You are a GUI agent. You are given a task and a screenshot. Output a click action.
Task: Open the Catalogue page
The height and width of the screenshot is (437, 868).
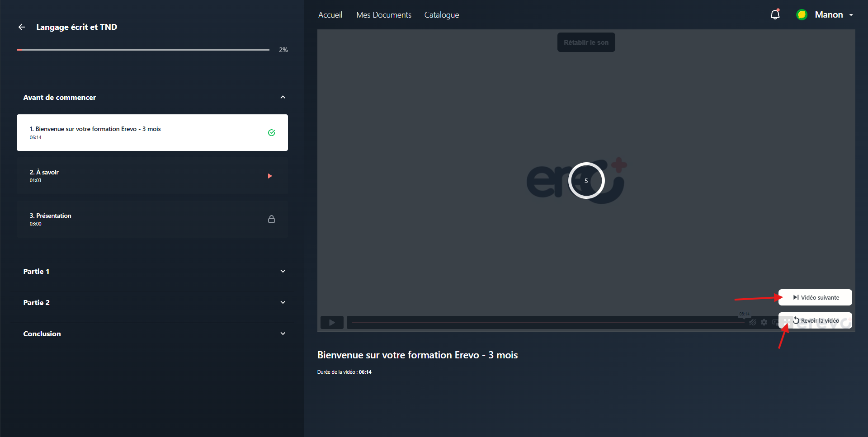click(442, 15)
